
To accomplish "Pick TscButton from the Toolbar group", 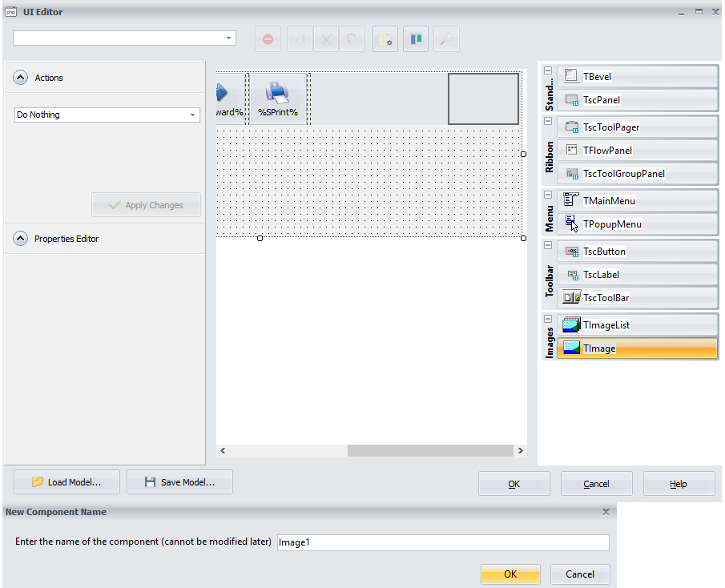I will [637, 252].
